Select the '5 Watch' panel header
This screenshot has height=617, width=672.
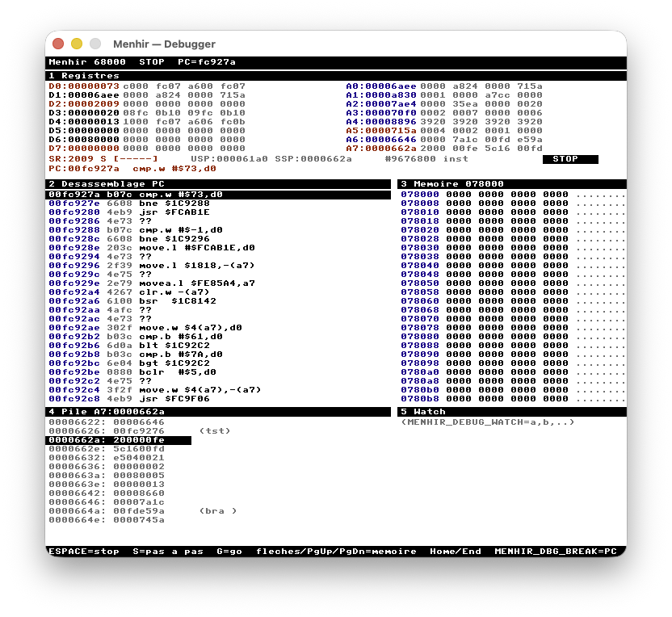coord(512,412)
